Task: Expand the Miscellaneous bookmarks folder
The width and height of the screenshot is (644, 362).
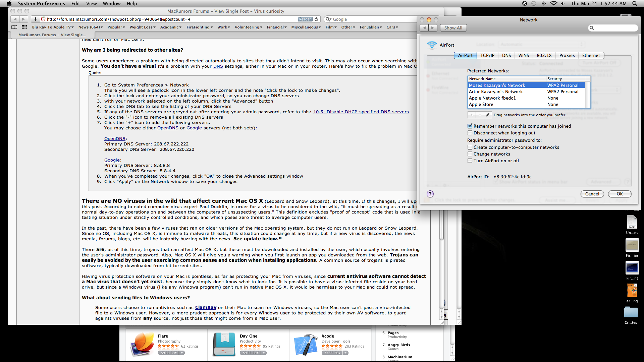Action: click(x=306, y=27)
